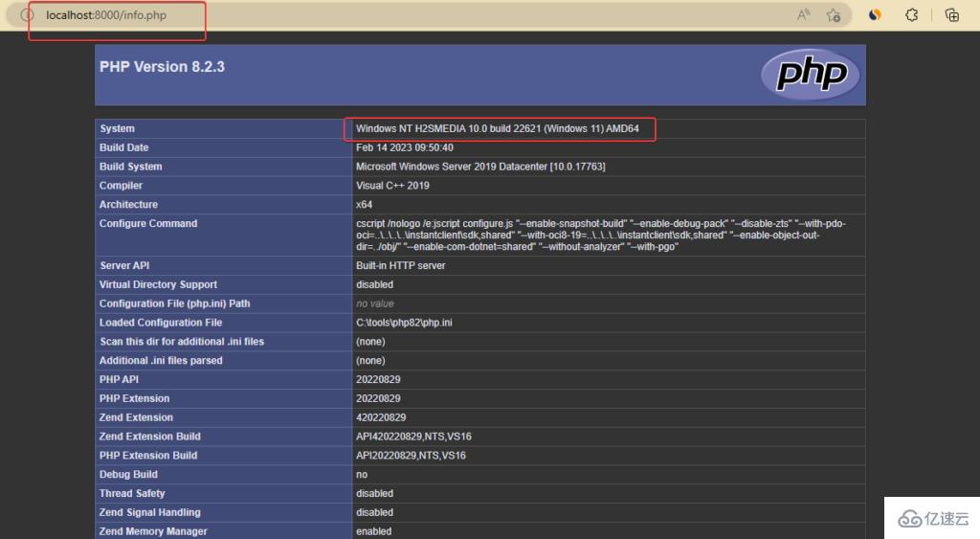Image resolution: width=980 pixels, height=539 pixels.
Task: Select the value Feb 14 2023 09:50:40
Action: point(405,147)
